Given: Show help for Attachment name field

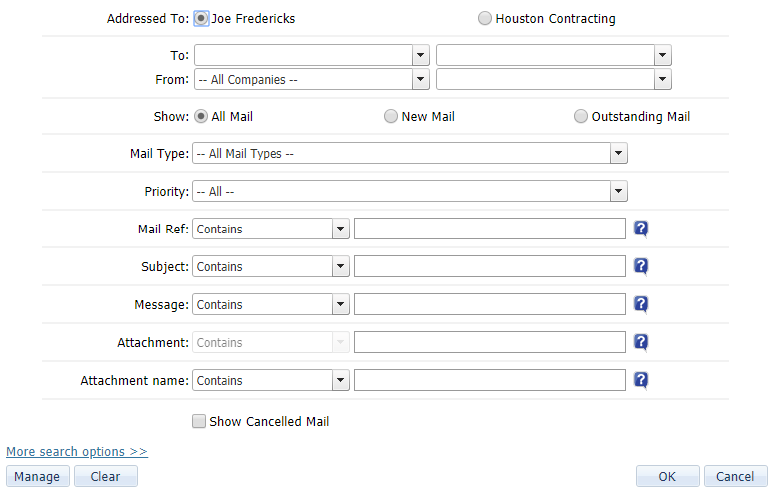Looking at the screenshot, I should coord(642,381).
